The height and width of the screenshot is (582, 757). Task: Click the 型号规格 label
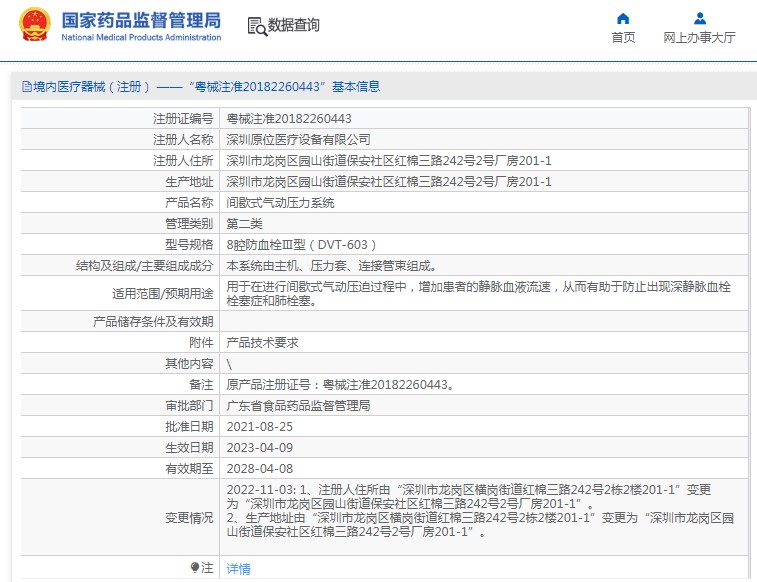189,245
